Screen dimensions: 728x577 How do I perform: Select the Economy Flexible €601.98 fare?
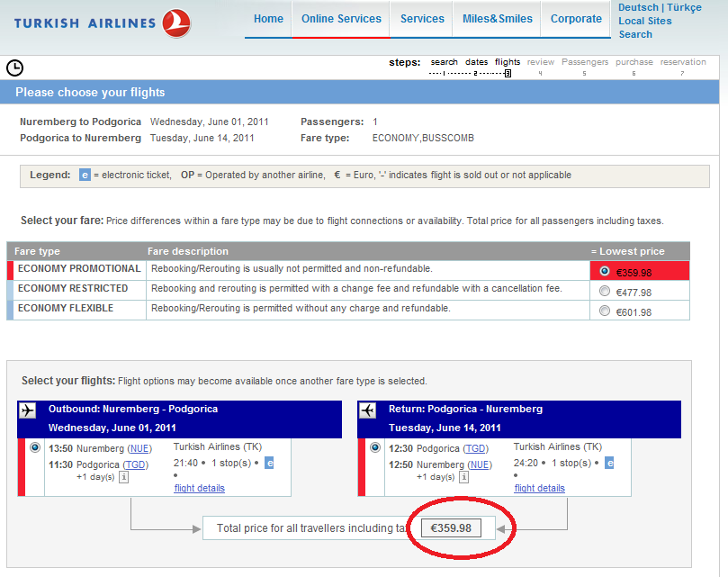pyautogui.click(x=604, y=311)
